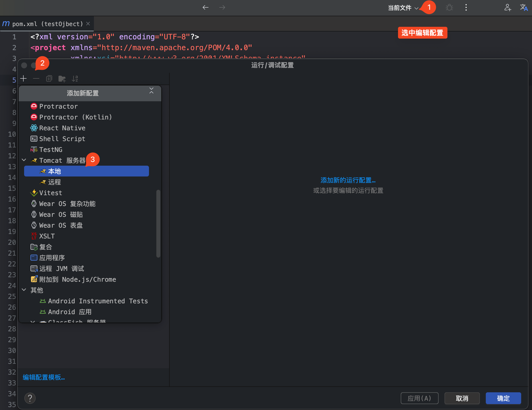532x410 pixels.
Task: Click the add new configuration plus icon
Action: pyautogui.click(x=23, y=79)
